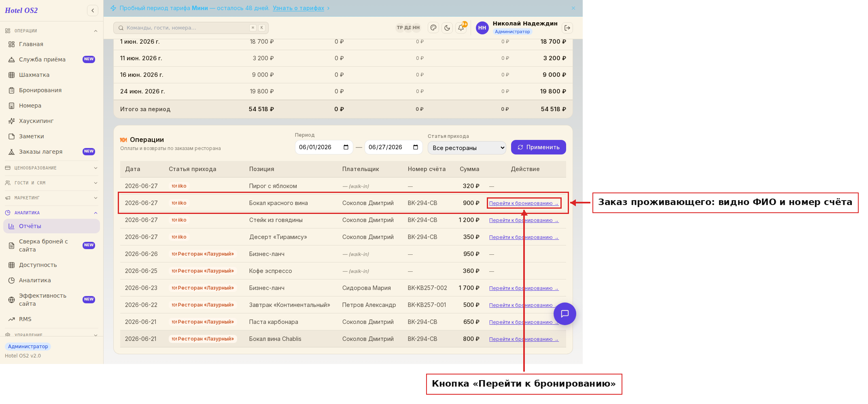Click the Сумма column header
The height and width of the screenshot is (404, 868).
469,169
